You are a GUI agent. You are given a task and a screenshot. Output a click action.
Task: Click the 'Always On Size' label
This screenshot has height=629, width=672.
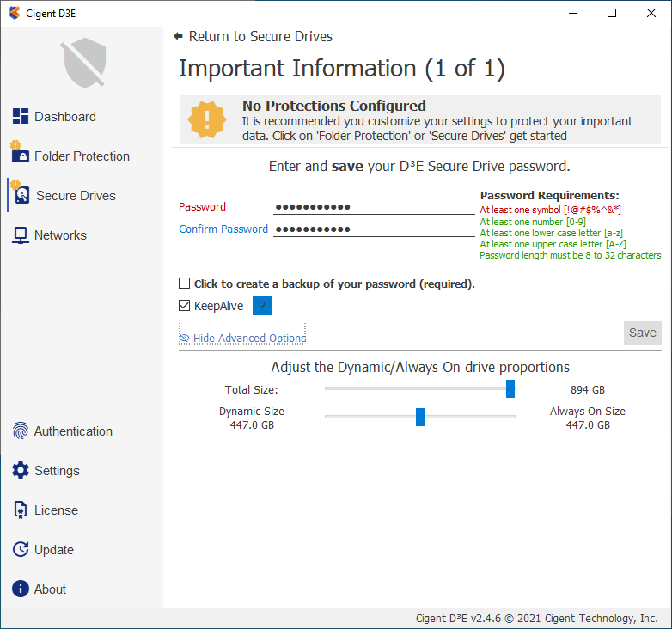pos(588,412)
